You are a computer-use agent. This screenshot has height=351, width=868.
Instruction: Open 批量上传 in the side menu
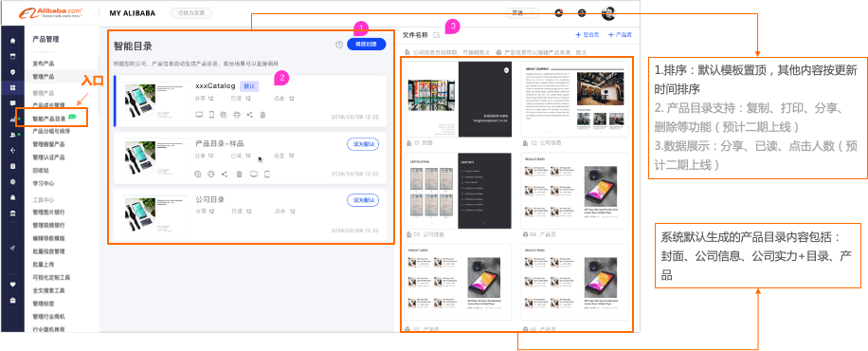coord(44,264)
